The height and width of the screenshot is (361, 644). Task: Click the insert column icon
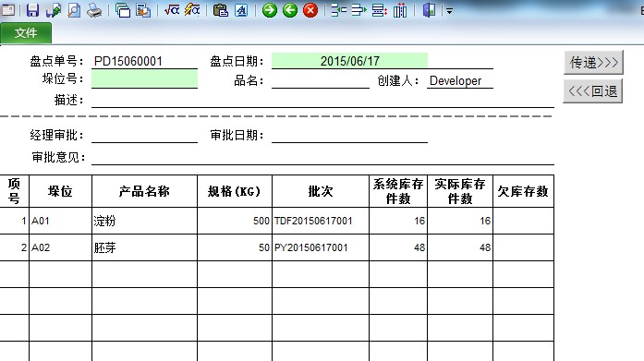(x=400, y=10)
